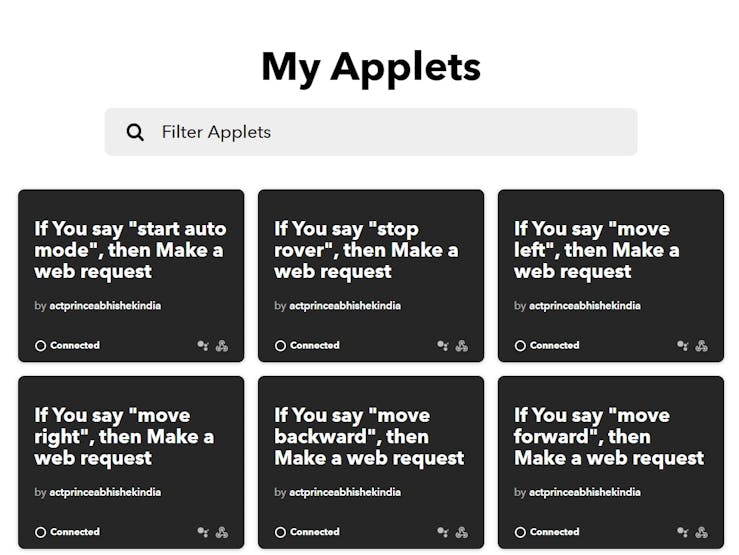Click author actprinceabhishekindia on "move backward" applet
Viewport: 739px width, 555px height.
pyautogui.click(x=345, y=492)
